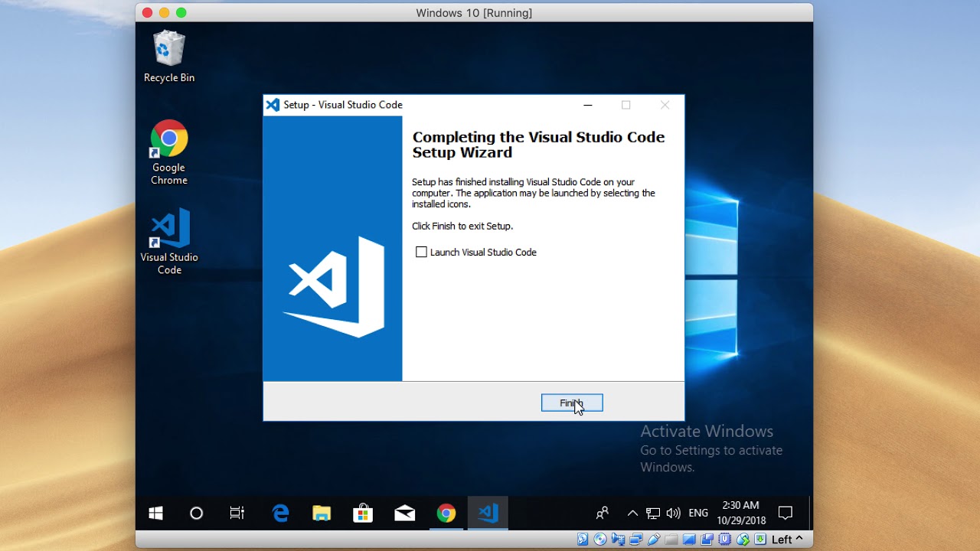Minimize the Visual Studio Code setup window
The height and width of the screenshot is (551, 980).
588,105
